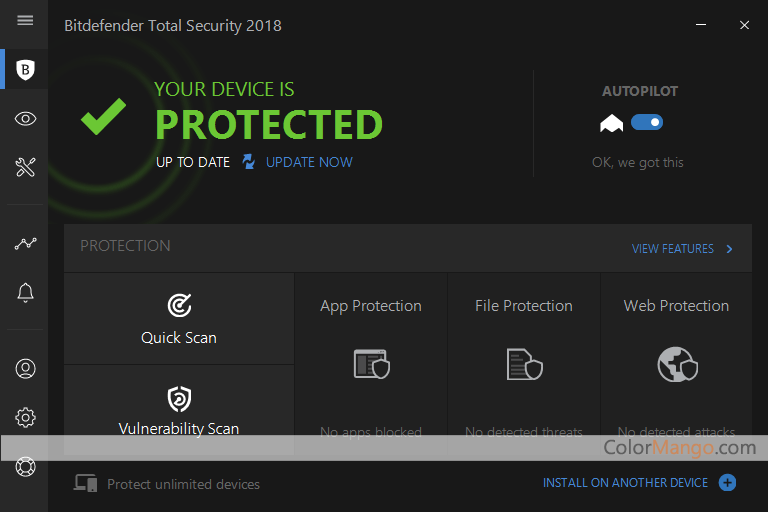Open the Notifications bell icon
The image size is (768, 512).
coord(25,293)
